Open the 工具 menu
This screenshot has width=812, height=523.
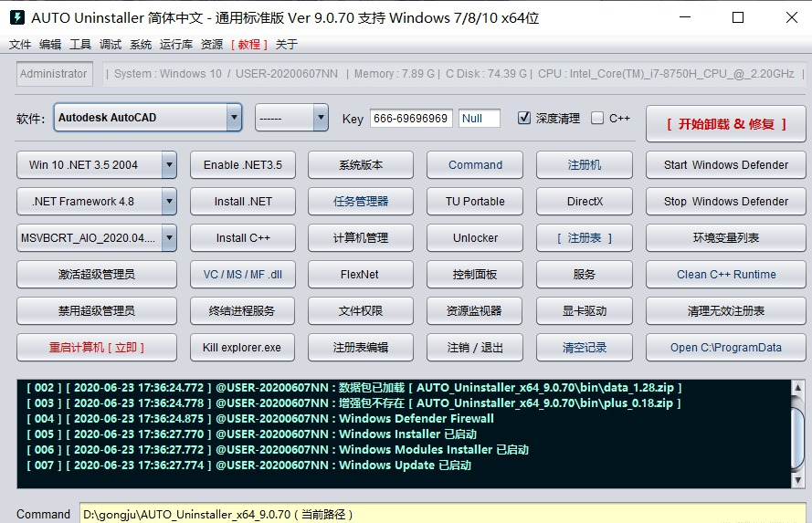(x=80, y=45)
